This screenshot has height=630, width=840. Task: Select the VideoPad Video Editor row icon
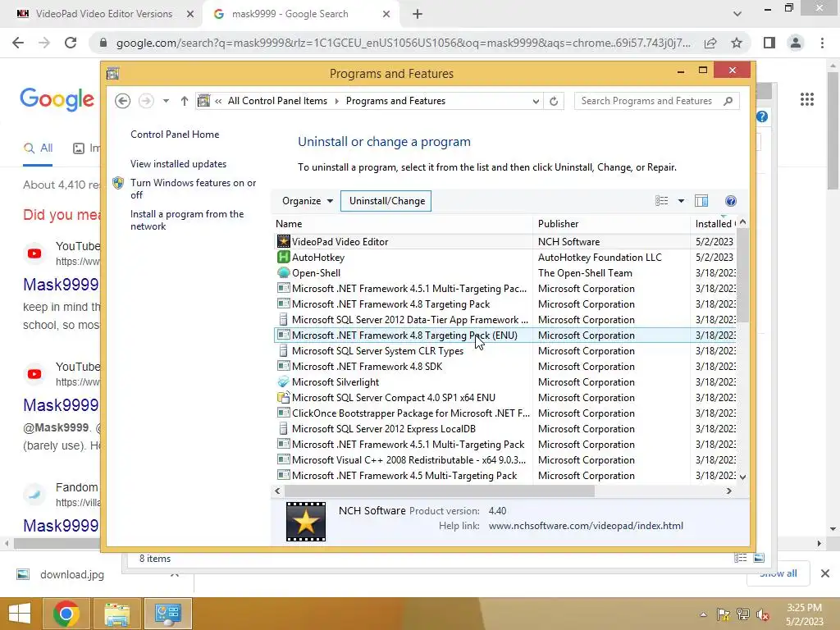283,242
